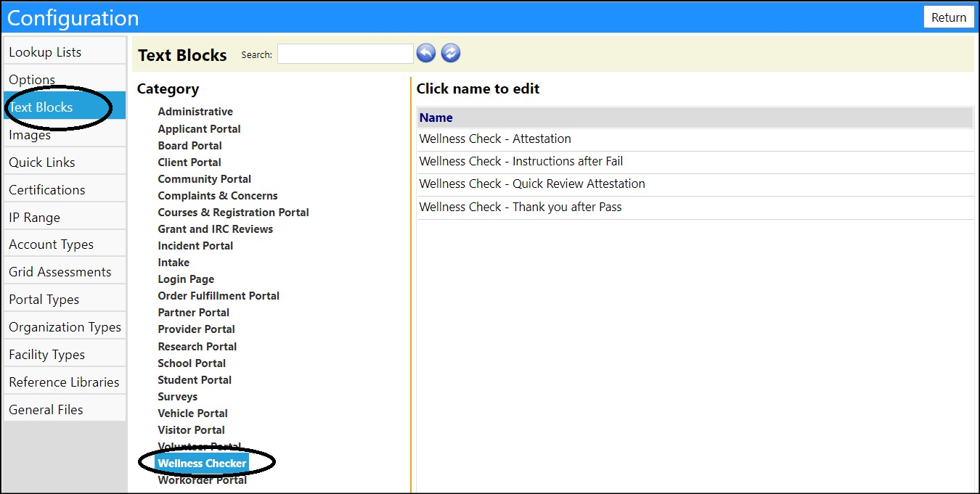Select Incident Portal category
This screenshot has width=980, height=494.
(195, 245)
